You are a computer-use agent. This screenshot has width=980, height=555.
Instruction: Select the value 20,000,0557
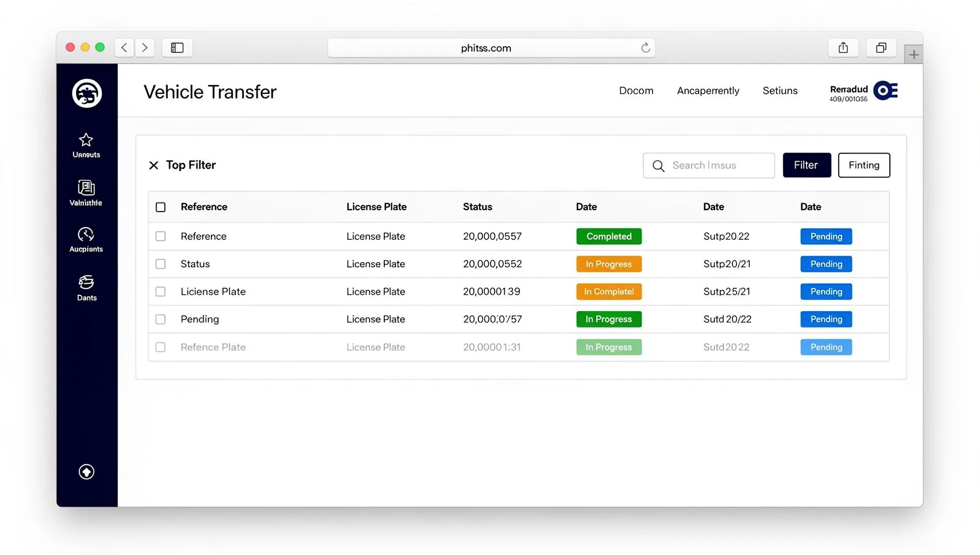(492, 236)
